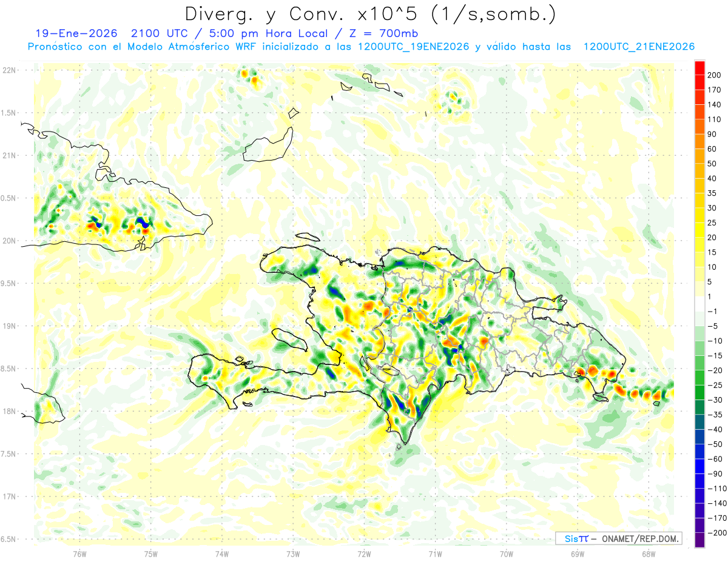Click the colorbar label '-110'

point(716,488)
